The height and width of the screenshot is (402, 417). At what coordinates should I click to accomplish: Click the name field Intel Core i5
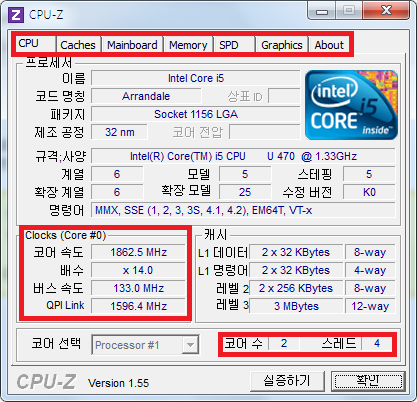(196, 78)
